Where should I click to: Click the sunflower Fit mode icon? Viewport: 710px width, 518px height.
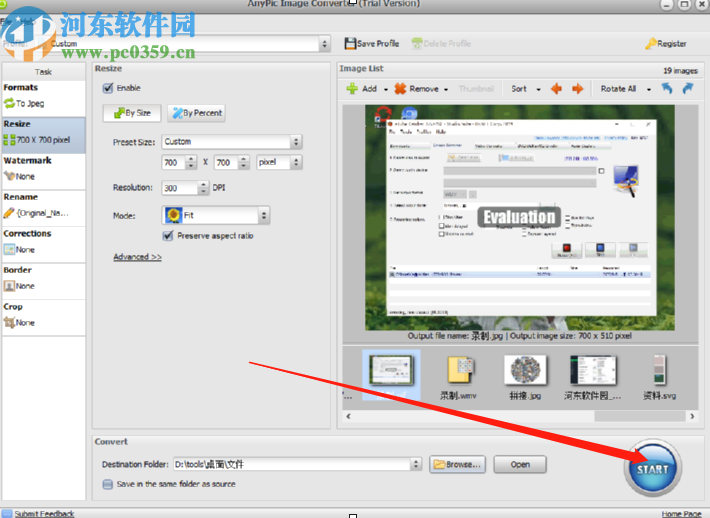pyautogui.click(x=173, y=215)
